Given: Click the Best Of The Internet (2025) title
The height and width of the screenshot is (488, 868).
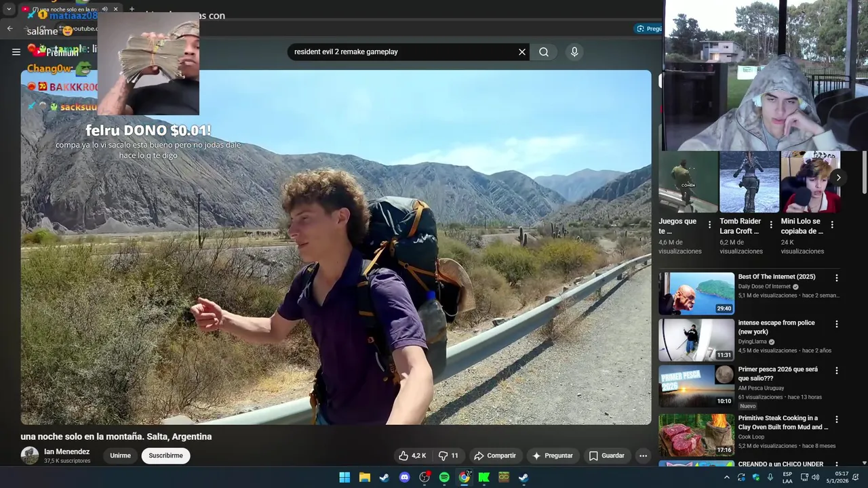Looking at the screenshot, I should click(776, 277).
